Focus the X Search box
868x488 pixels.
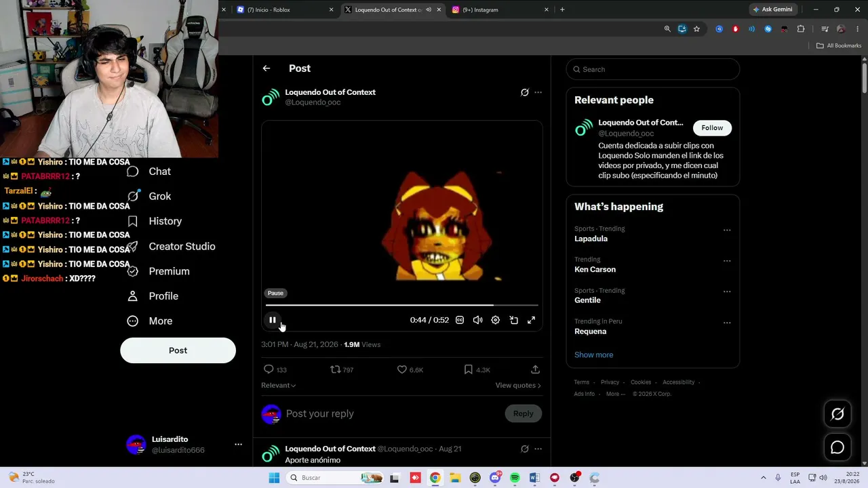coord(652,69)
